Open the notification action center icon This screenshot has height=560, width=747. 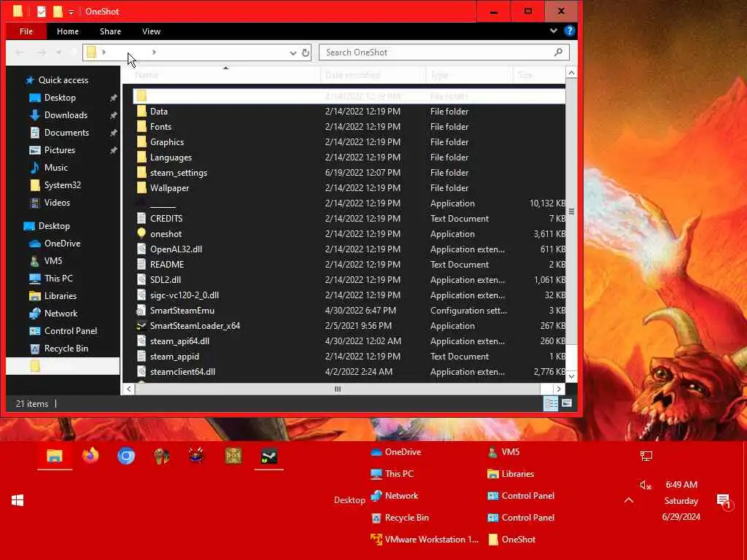(x=724, y=501)
